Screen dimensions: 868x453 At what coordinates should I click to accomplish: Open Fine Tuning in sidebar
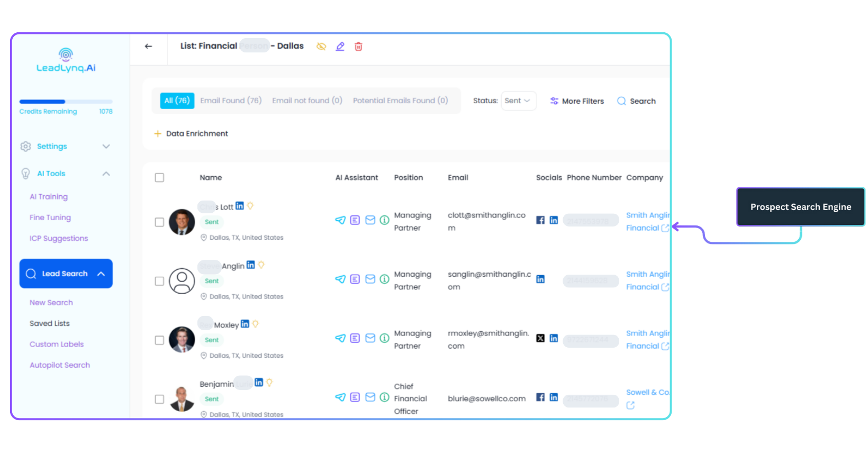click(x=50, y=218)
